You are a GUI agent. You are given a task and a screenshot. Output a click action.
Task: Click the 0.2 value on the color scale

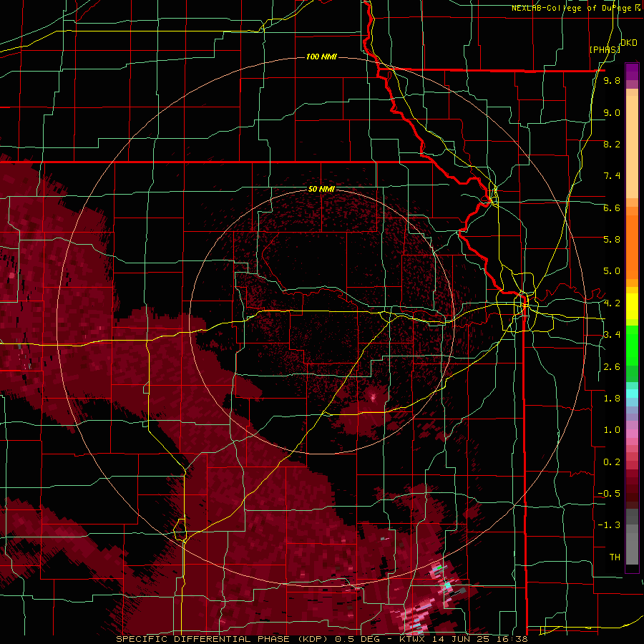(x=612, y=462)
